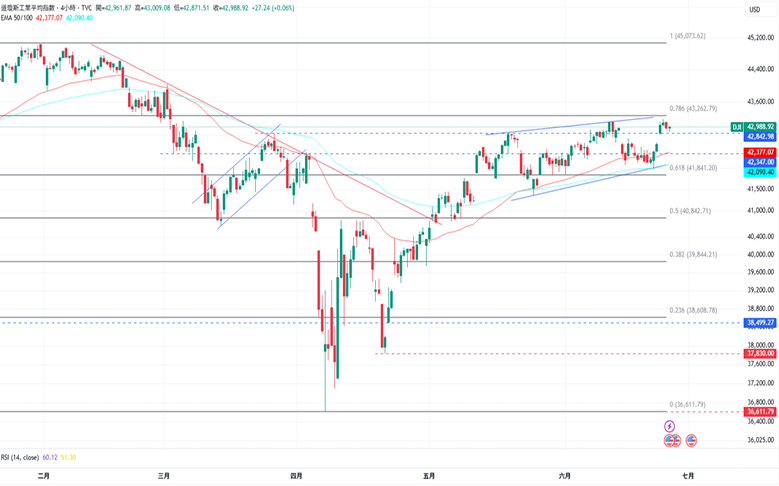The image size is (779, 486).
Task: Select the RSI (14, close) indicator legend
Action: tap(20, 457)
